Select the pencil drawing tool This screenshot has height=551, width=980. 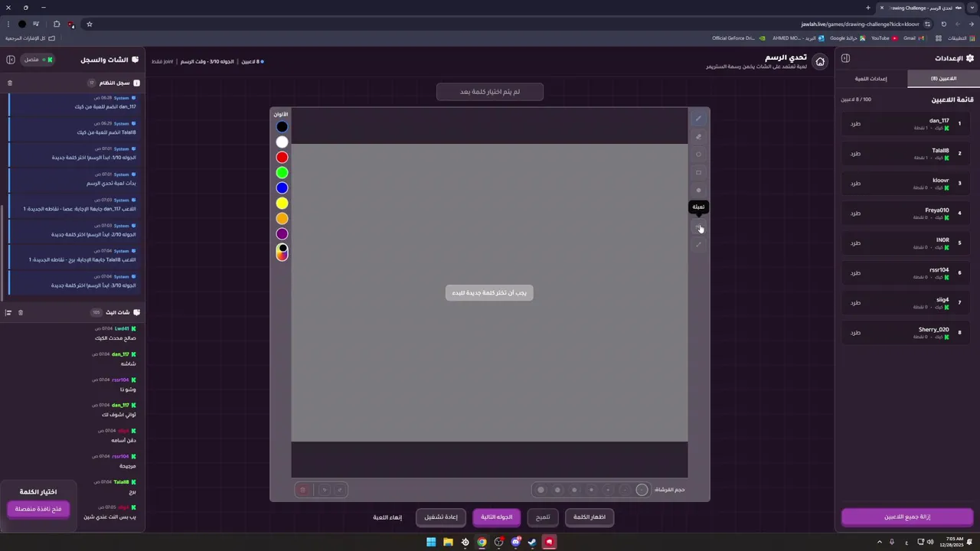[x=698, y=119]
